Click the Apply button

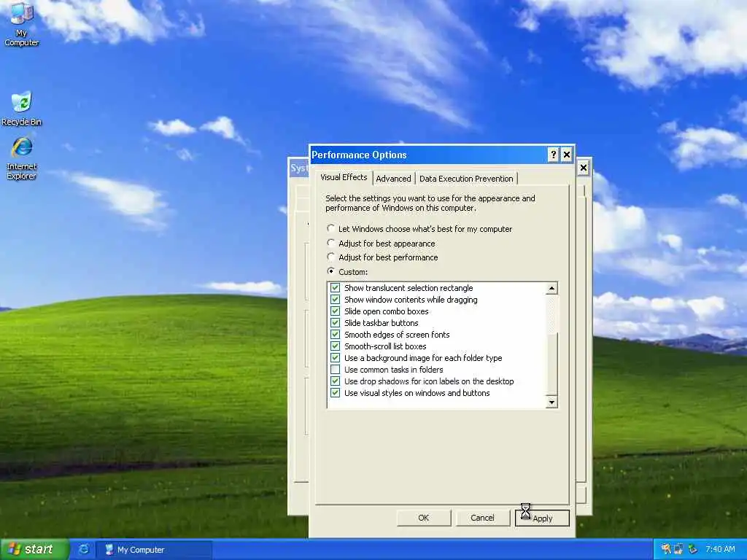tap(542, 518)
